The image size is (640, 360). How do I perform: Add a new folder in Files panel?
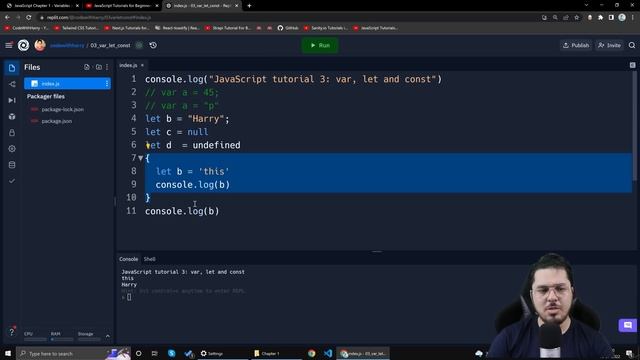tap(98, 67)
